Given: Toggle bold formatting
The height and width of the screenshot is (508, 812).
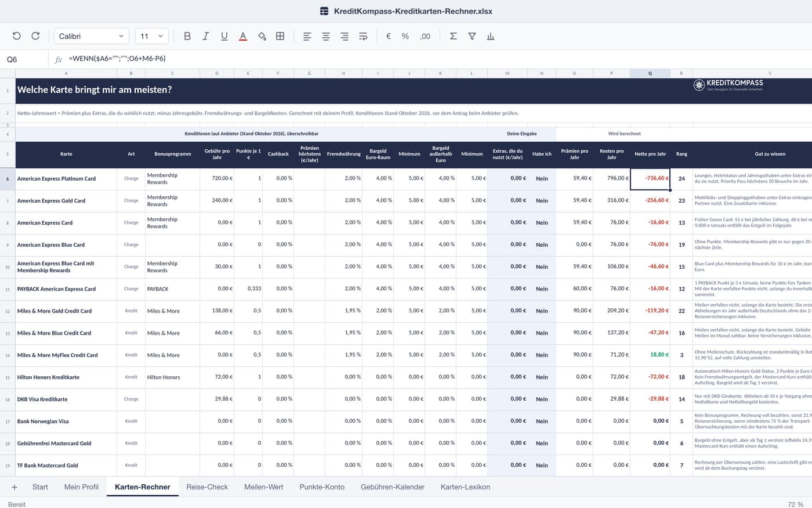Looking at the screenshot, I should coord(187,36).
